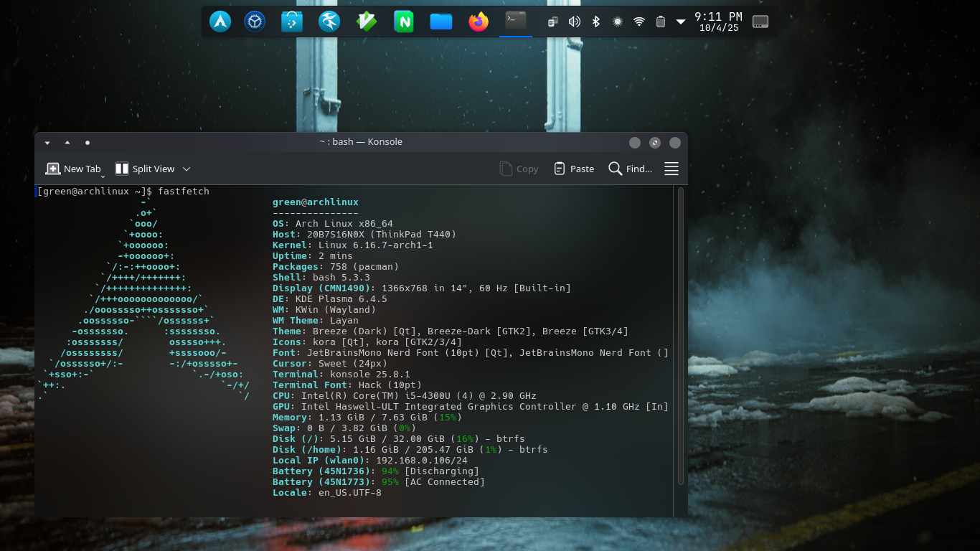Click the Find... button
This screenshot has height=551, width=980.
click(x=631, y=169)
